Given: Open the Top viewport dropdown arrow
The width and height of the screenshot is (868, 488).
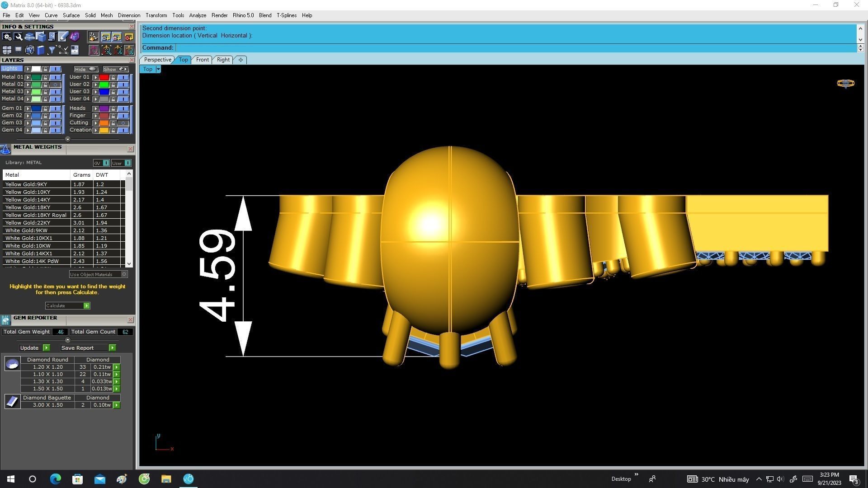Looking at the screenshot, I should point(158,69).
